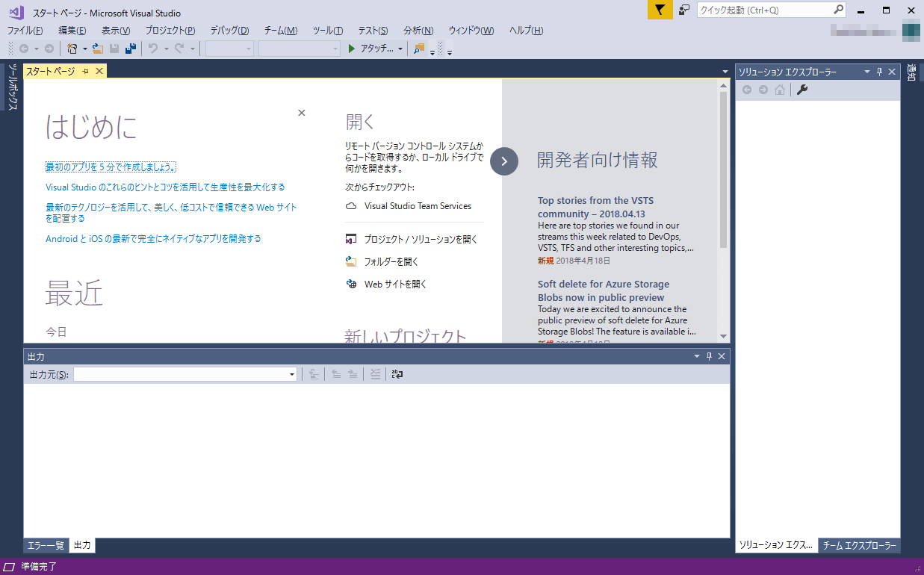Click Web サイトを開く link
Viewport: 924px width, 575px height.
coord(395,285)
